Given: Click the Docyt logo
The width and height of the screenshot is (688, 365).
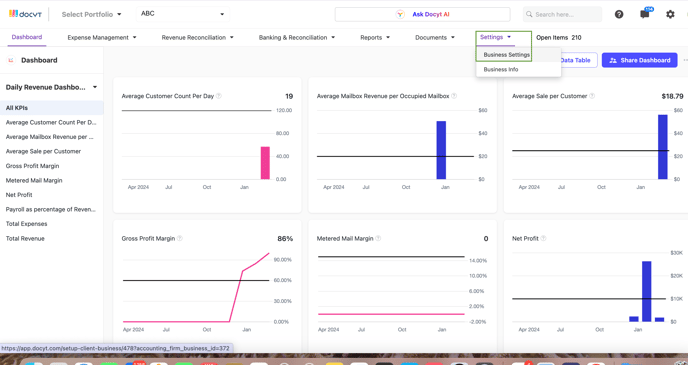Looking at the screenshot, I should pos(25,14).
